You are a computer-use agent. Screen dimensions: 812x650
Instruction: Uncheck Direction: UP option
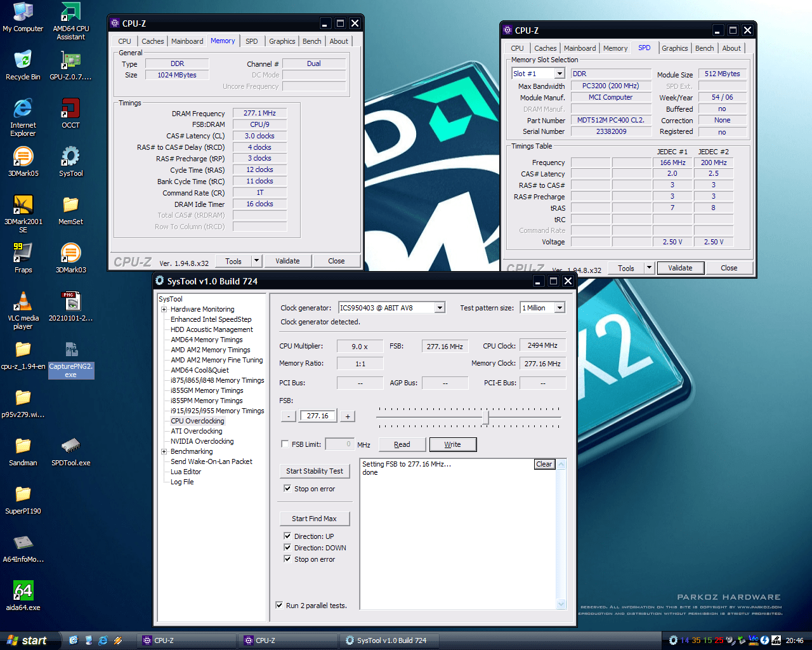[x=287, y=536]
